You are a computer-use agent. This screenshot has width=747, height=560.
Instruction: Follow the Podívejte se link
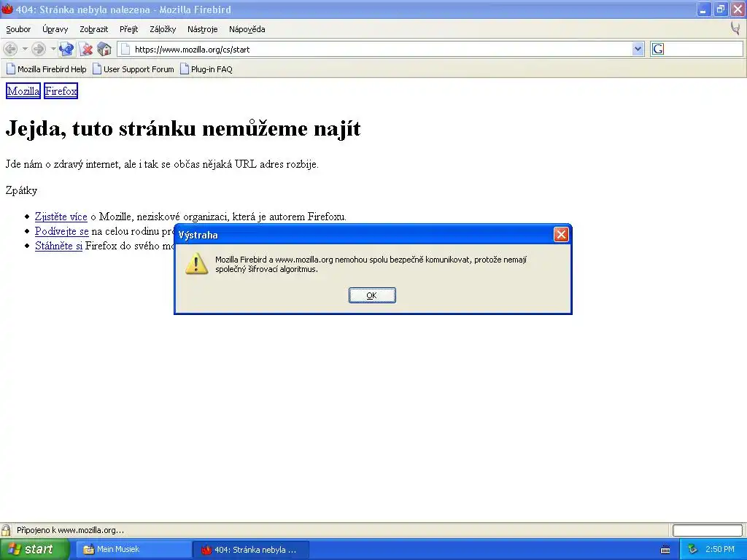(62, 231)
